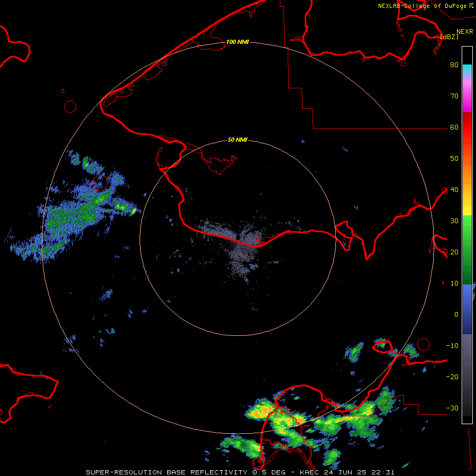The image size is (476, 476).
Task: Click the 80 value on the dBZ scale
Action: [x=454, y=65]
